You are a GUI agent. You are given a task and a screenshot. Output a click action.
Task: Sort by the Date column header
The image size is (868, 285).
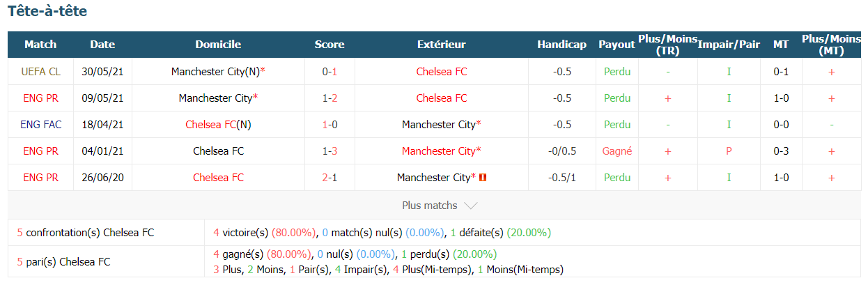pyautogui.click(x=102, y=45)
